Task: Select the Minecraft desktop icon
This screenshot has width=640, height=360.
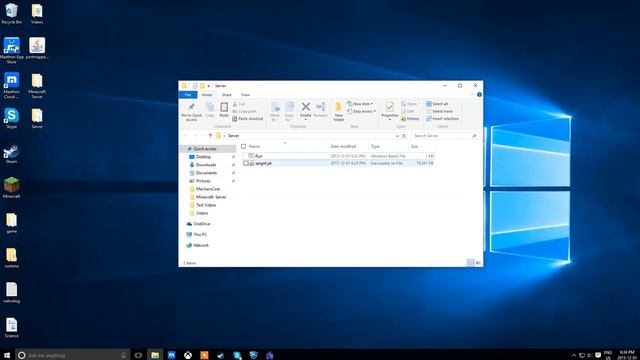Action: (x=11, y=188)
